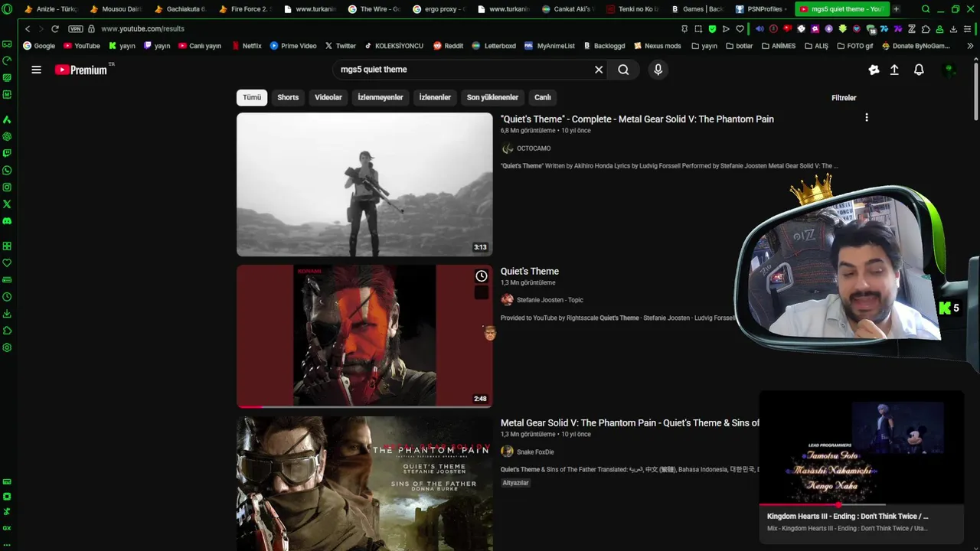Open the toolbar extensions puzzle icon
Viewport: 980px width, 551px height.
tap(926, 29)
